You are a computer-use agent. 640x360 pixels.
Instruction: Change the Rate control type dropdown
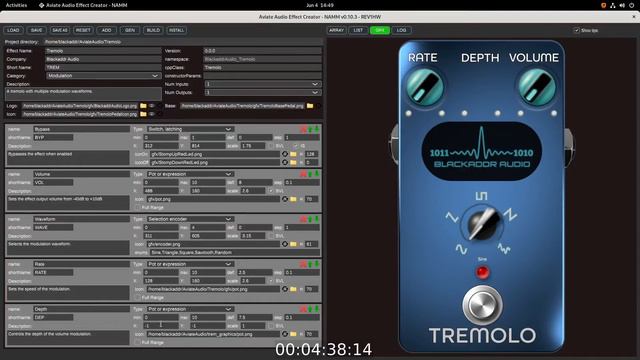[x=190, y=264]
